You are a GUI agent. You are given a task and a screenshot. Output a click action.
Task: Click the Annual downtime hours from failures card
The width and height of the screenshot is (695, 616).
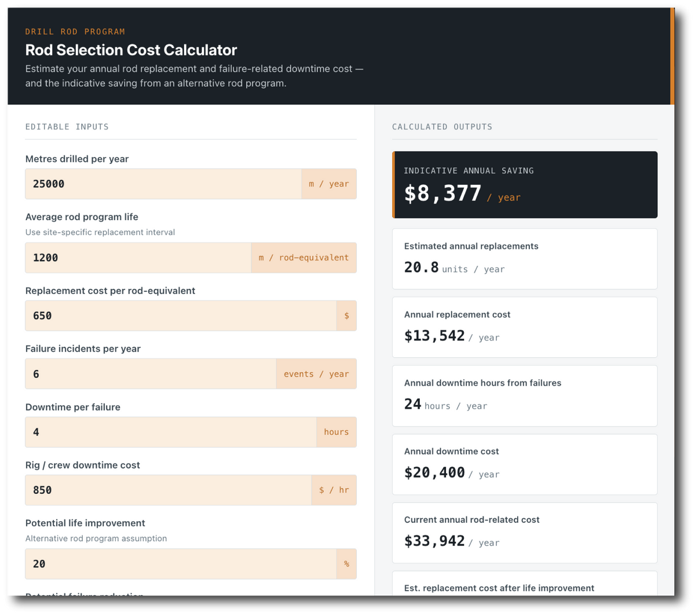coord(525,395)
